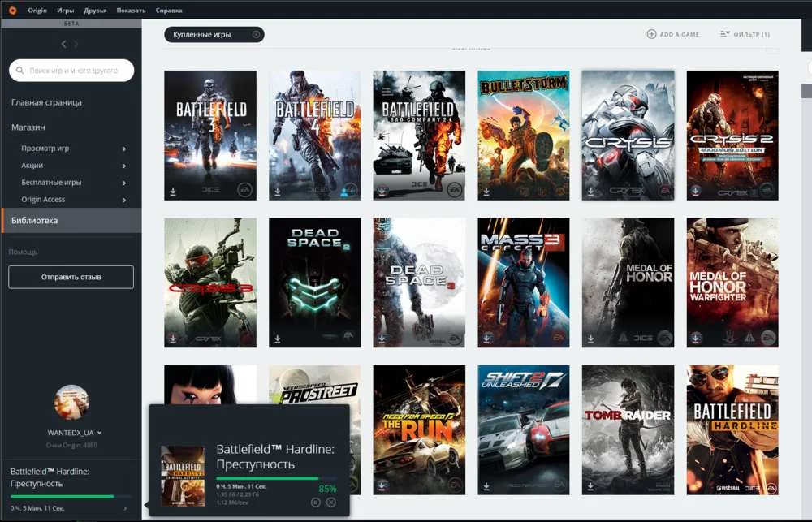Click the forward navigation arrow
This screenshot has width=812, height=522.
pyautogui.click(x=76, y=45)
